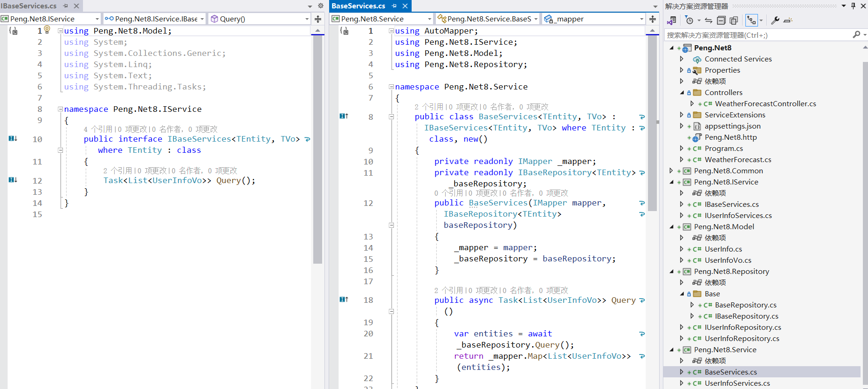
Task: Expand the UserInfoServices.cs node
Action: coord(682,383)
